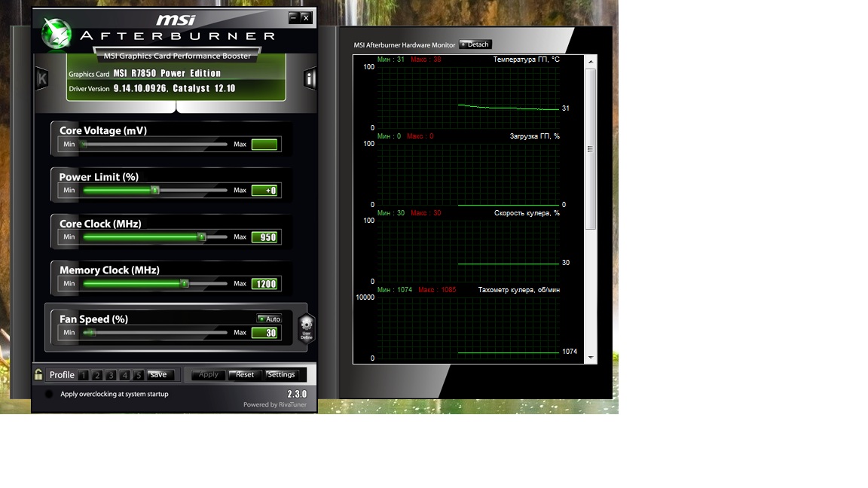Click the Core Voltage (mV) label
Image resolution: width=868 pixels, height=488 pixels.
coord(103,130)
